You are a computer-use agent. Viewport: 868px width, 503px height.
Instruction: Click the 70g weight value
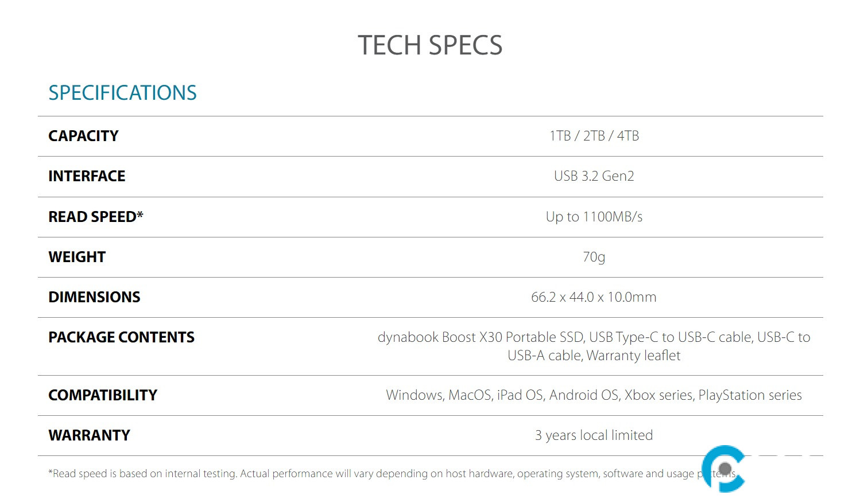(x=594, y=257)
